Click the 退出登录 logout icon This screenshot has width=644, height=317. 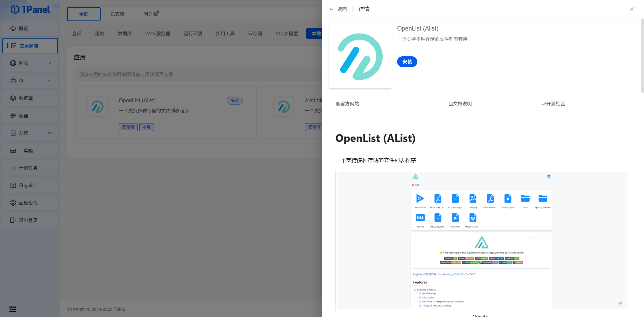13,220
